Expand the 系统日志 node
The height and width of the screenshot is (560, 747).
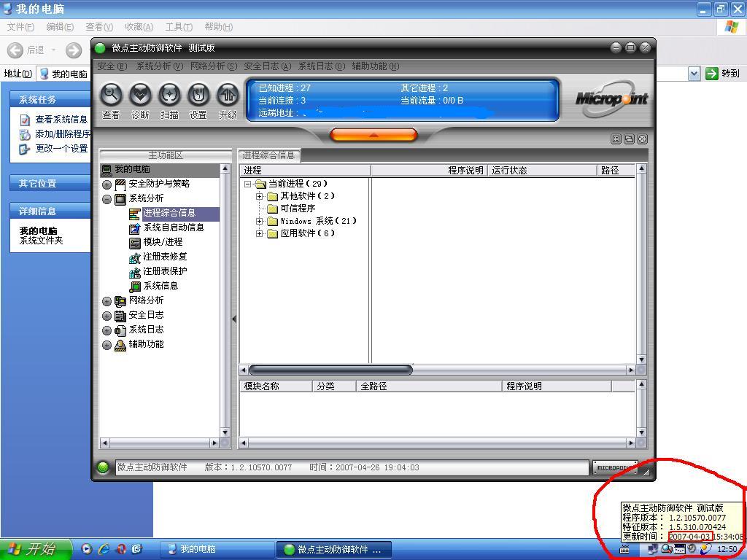coord(107,330)
